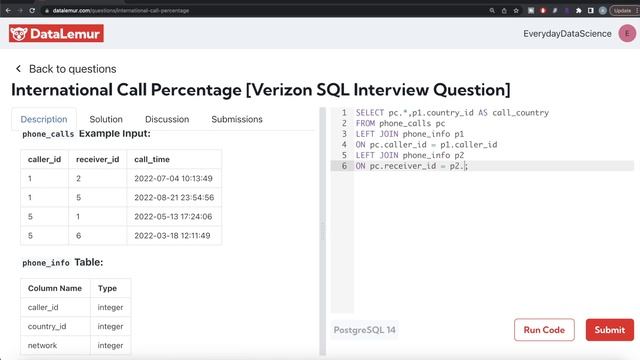Click the DataLemur logo
The height and width of the screenshot is (360, 640).
56,33
